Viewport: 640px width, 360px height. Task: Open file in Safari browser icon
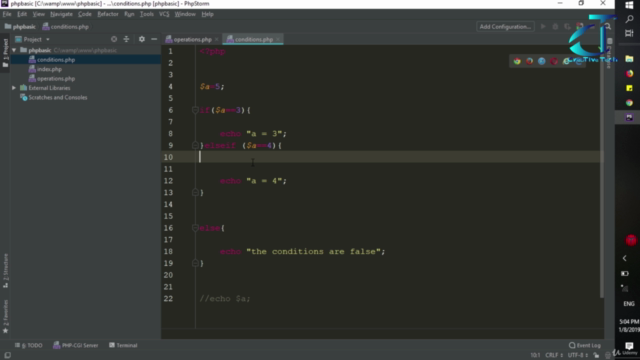point(542,61)
